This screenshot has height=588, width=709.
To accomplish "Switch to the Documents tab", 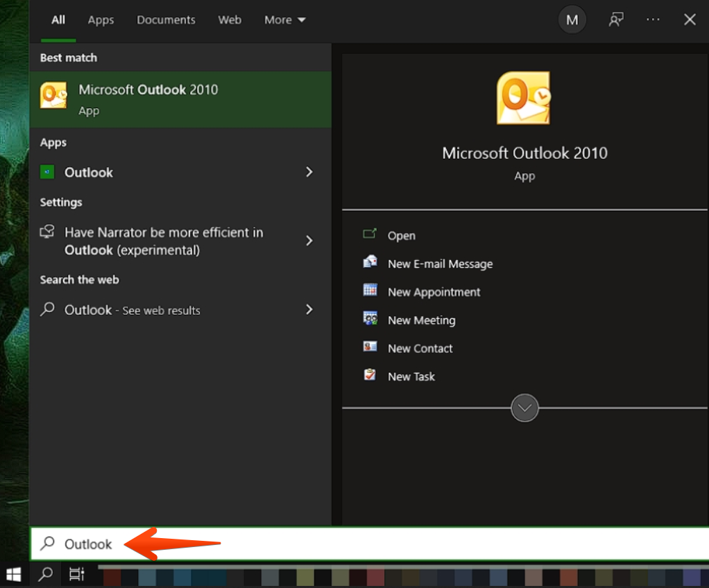I will [166, 20].
